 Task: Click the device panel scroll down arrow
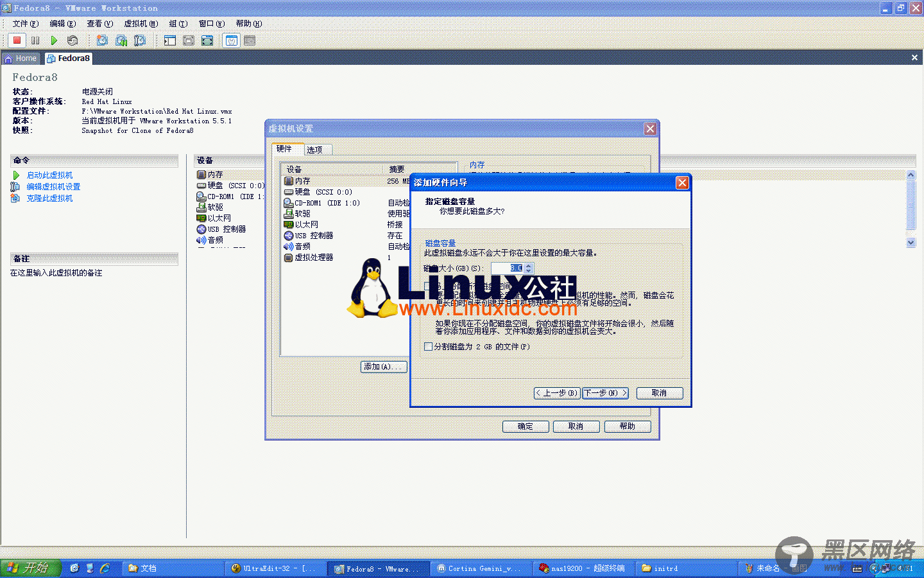911,243
